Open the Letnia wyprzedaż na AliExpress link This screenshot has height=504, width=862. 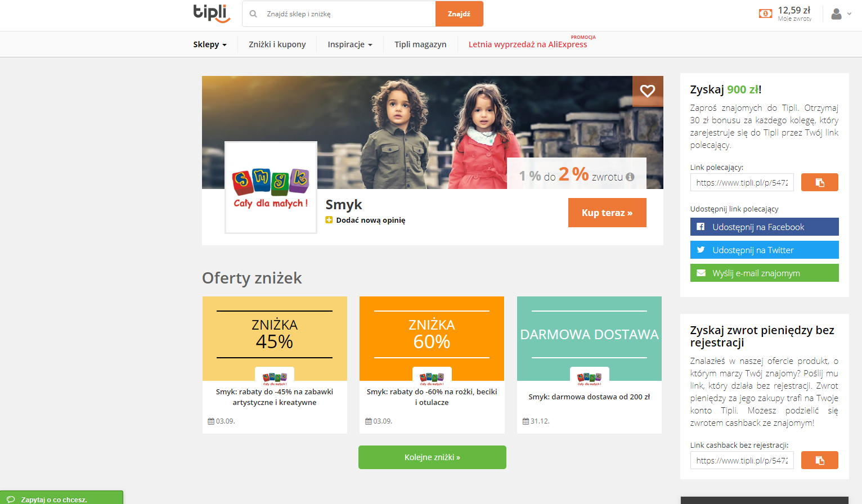coord(528,44)
